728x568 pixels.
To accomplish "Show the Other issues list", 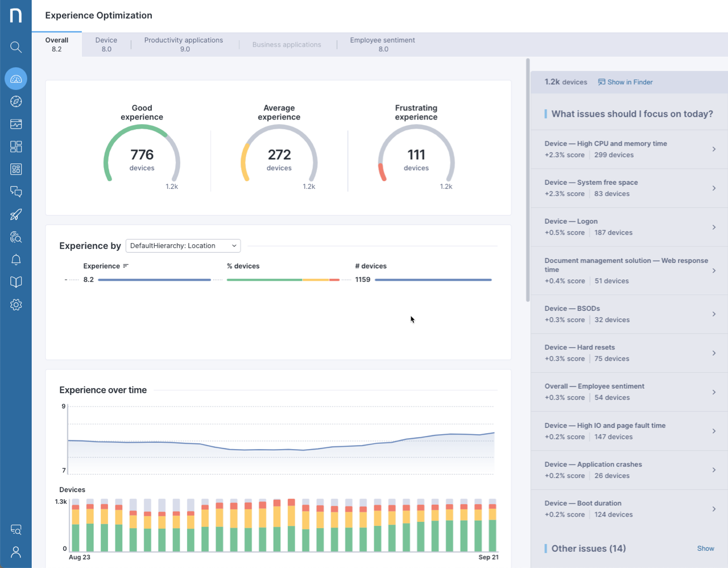I will point(705,548).
